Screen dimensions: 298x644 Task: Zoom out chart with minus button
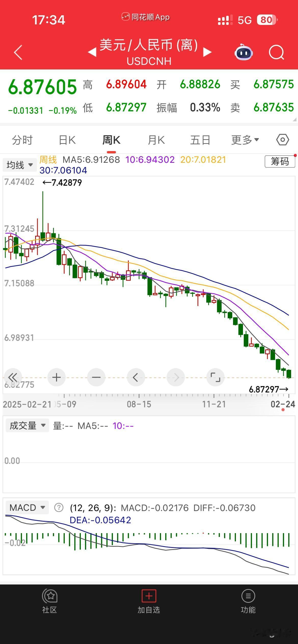[96, 377]
